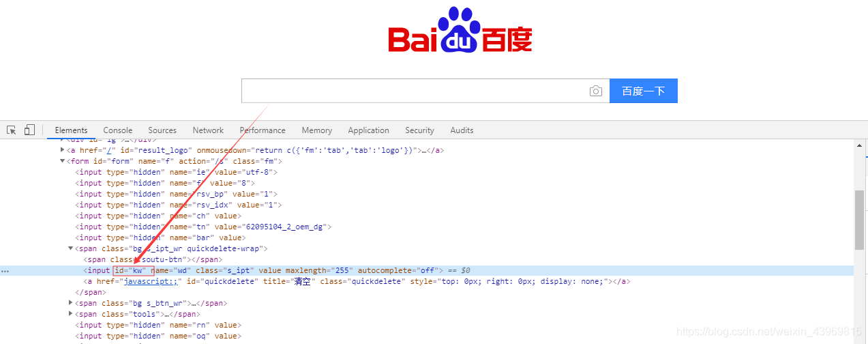
Task: Select the hidden input name="rn" row
Action: coord(427,325)
